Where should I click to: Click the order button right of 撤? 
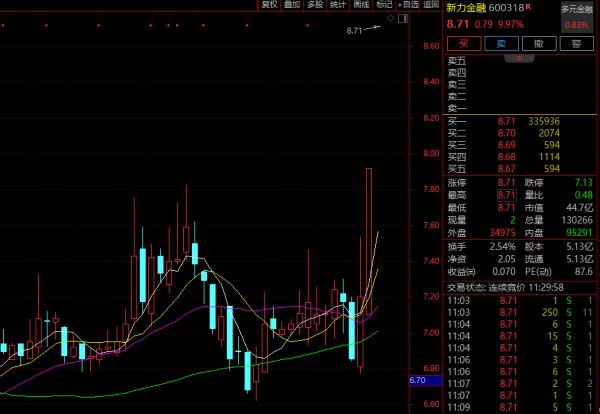click(577, 43)
